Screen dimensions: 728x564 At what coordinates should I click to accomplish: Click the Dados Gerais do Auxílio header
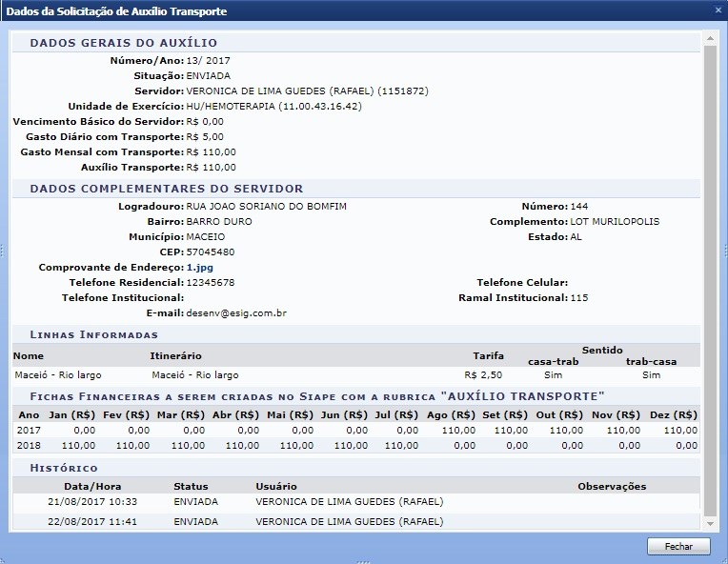(123, 43)
